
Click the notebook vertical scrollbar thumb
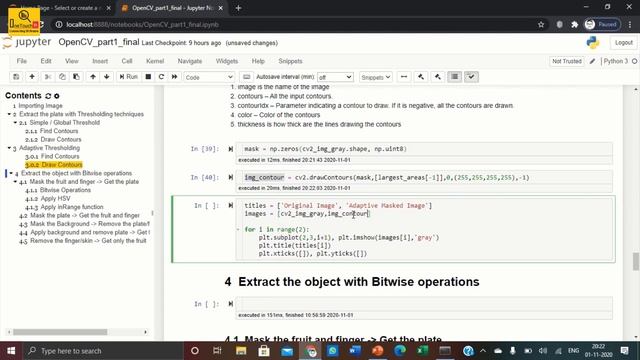click(636, 261)
